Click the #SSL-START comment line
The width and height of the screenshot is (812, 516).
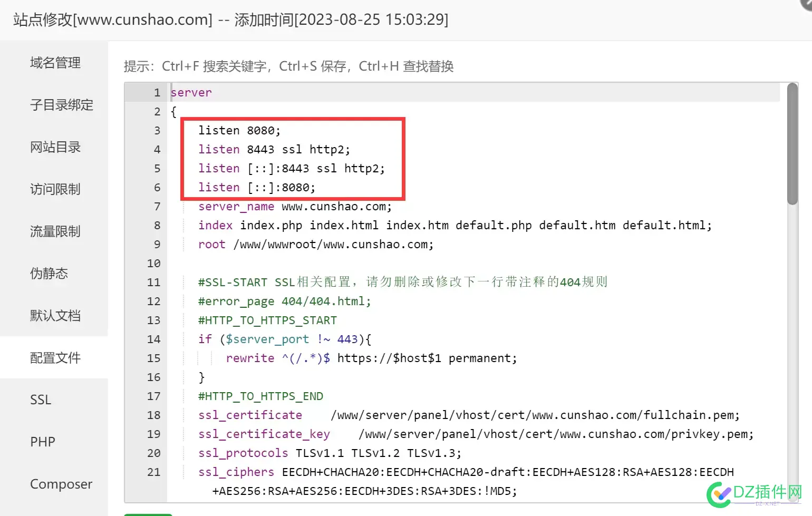pyautogui.click(x=403, y=283)
